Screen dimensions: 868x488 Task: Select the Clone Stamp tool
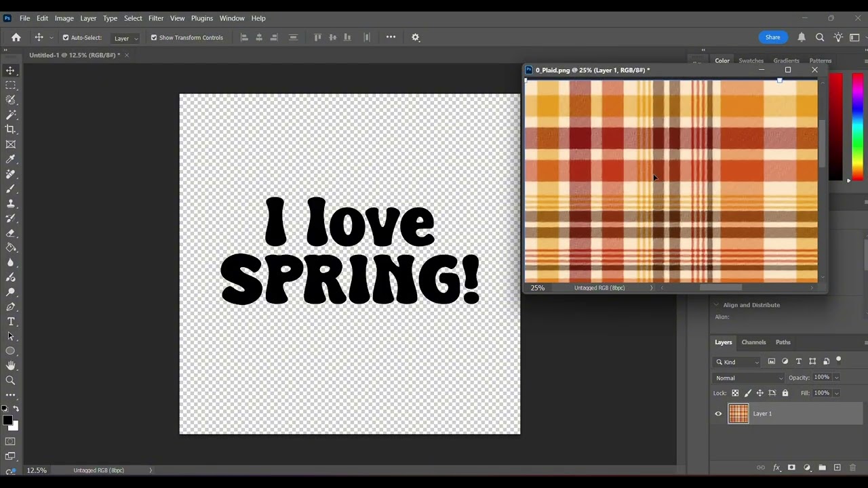tap(10, 203)
